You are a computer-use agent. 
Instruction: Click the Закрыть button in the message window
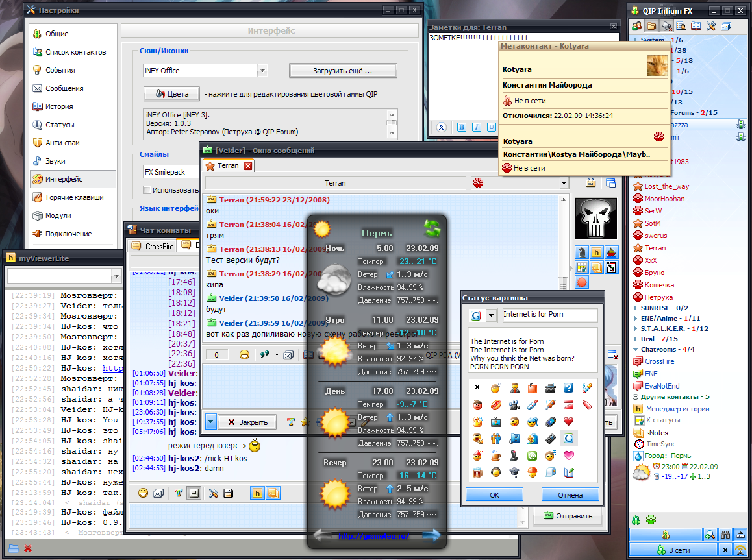pyautogui.click(x=247, y=422)
